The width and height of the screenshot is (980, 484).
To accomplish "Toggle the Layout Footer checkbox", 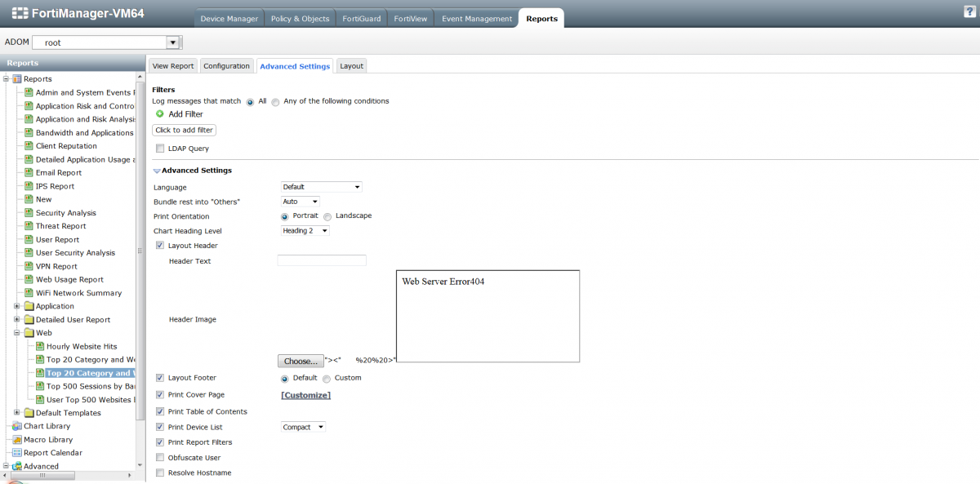I will [x=160, y=378].
